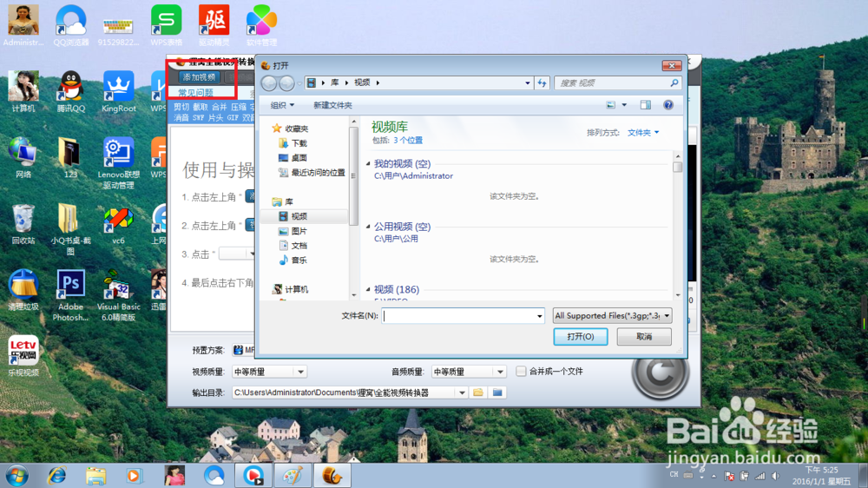Click the navigation pane scrollbar thumb
Viewport: 868px width, 488px height.
coord(353,176)
